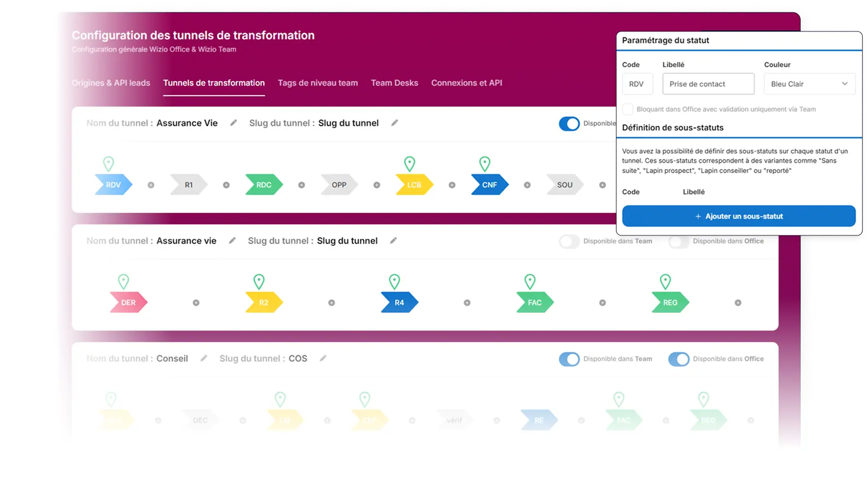Image resolution: width=868 pixels, height=484 pixels.
Task: Click Ajouter un sous-statut button
Action: (738, 216)
